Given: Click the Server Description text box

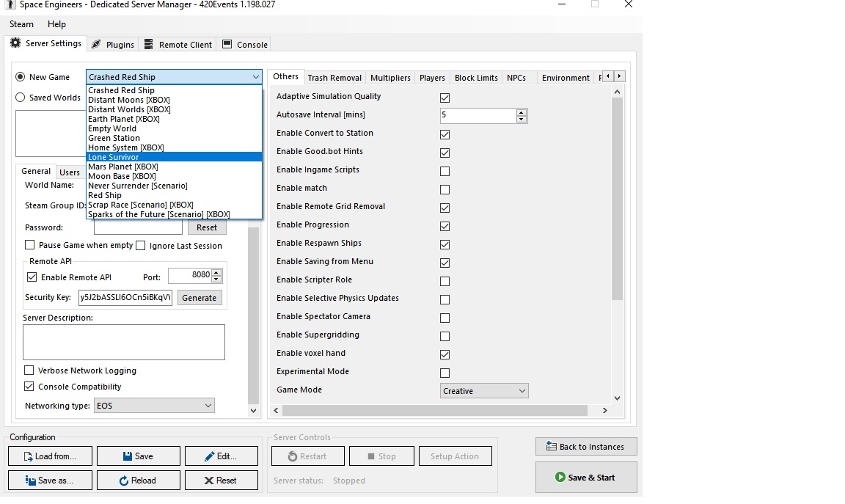Looking at the screenshot, I should tap(123, 342).
